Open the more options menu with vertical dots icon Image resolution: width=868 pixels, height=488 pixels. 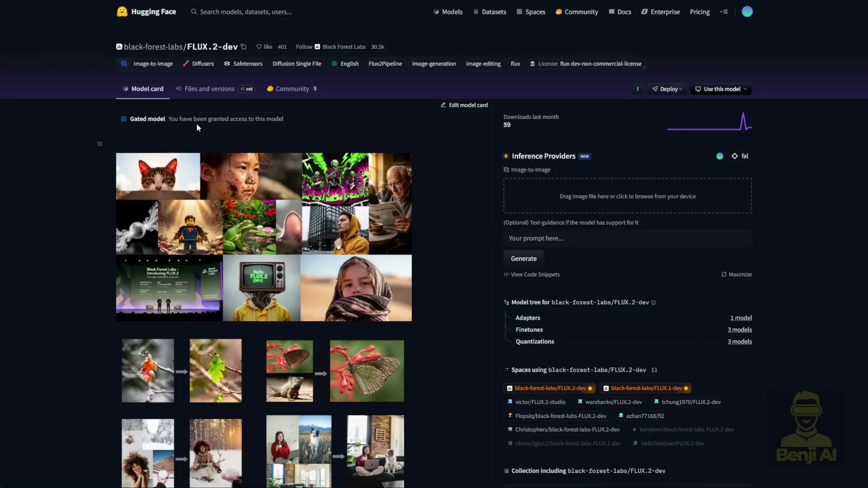coord(638,89)
